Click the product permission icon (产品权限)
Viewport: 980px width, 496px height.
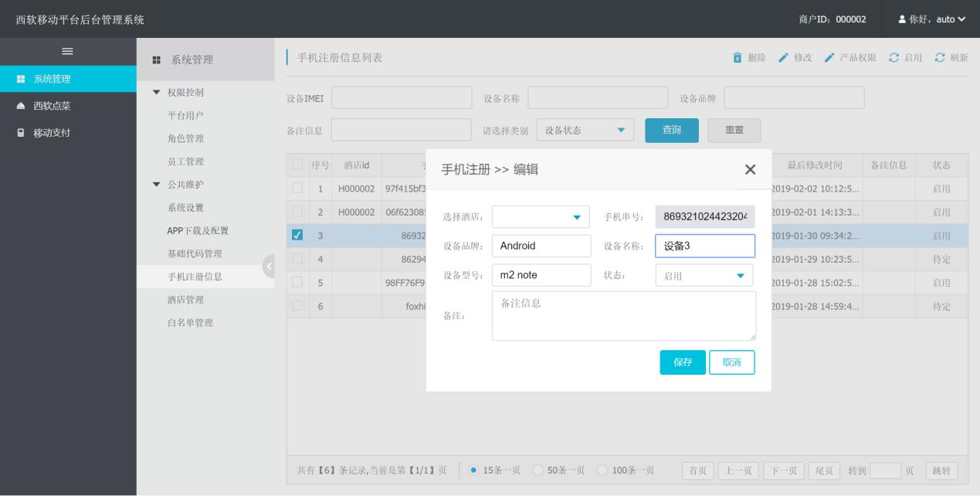click(829, 59)
